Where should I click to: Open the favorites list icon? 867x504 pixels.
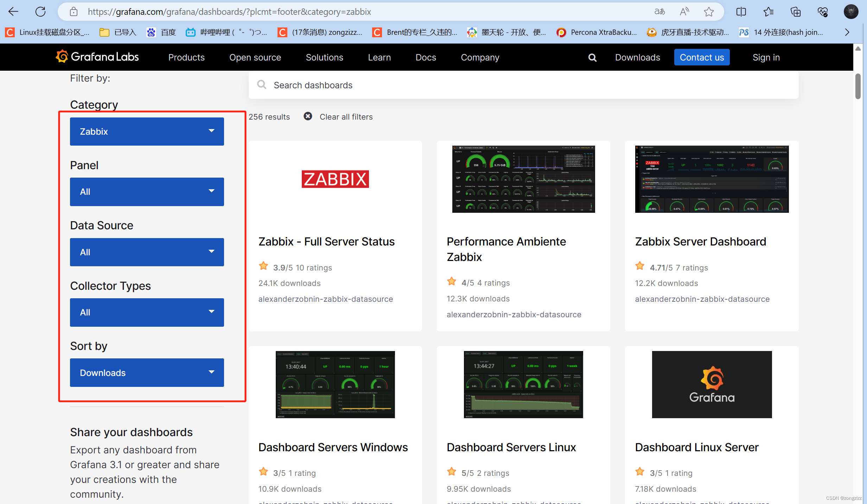point(769,12)
